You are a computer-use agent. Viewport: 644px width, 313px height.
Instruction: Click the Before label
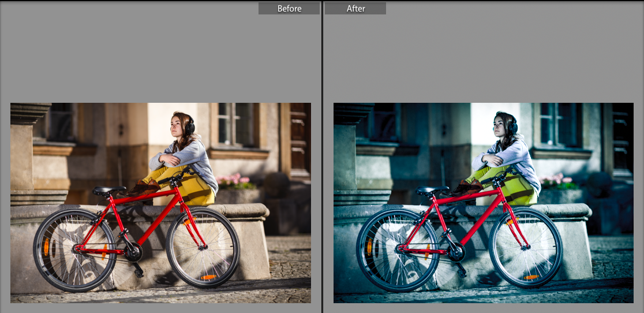[289, 8]
